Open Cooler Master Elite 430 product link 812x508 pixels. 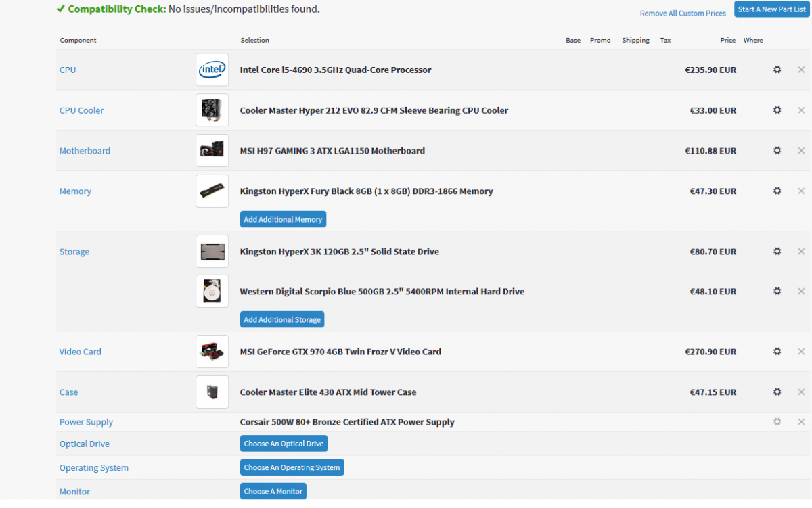click(328, 392)
